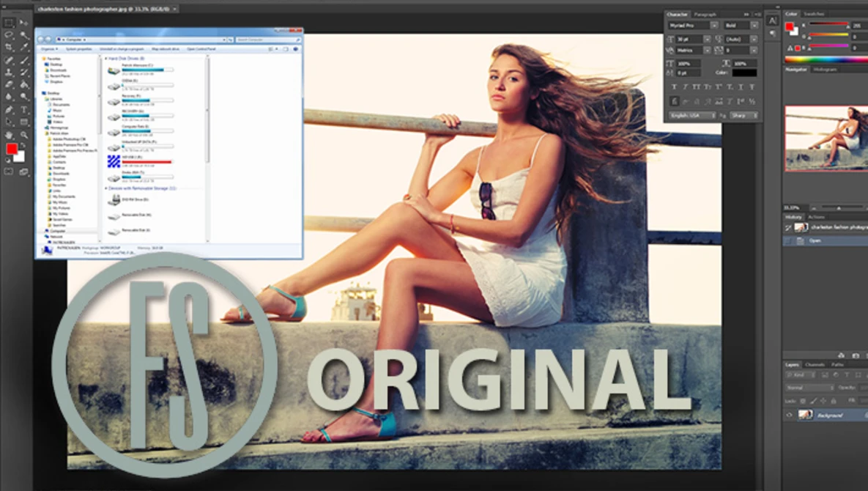The image size is (868, 491).
Task: Hide the Background layer with eye icon
Action: [790, 415]
